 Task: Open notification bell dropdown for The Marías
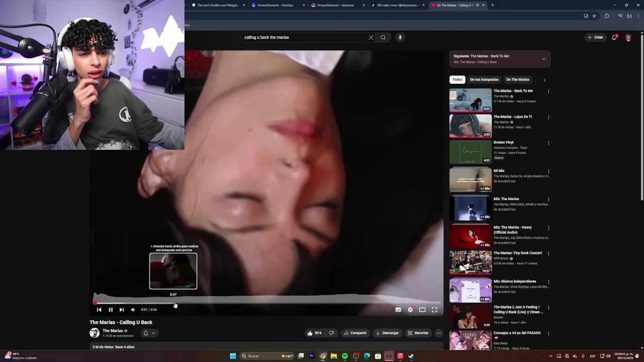148,333
